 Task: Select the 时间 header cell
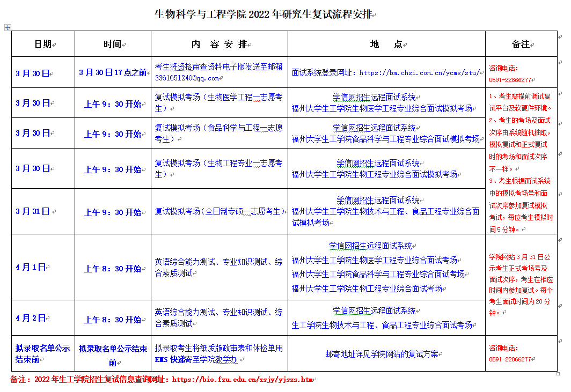pos(113,44)
